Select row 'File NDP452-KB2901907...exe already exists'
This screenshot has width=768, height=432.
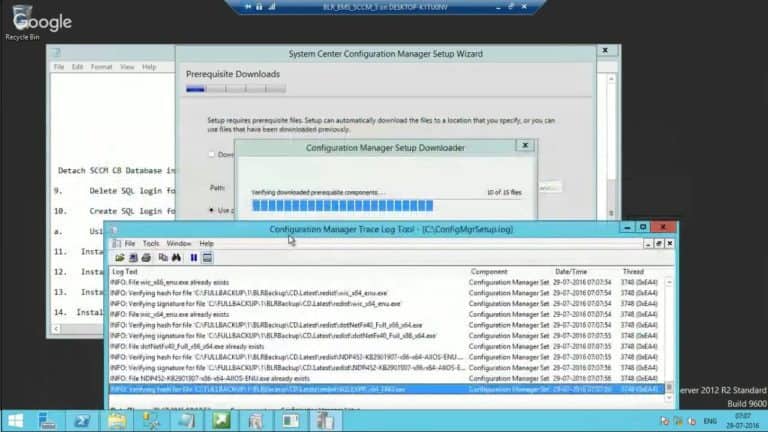click(x=386, y=379)
